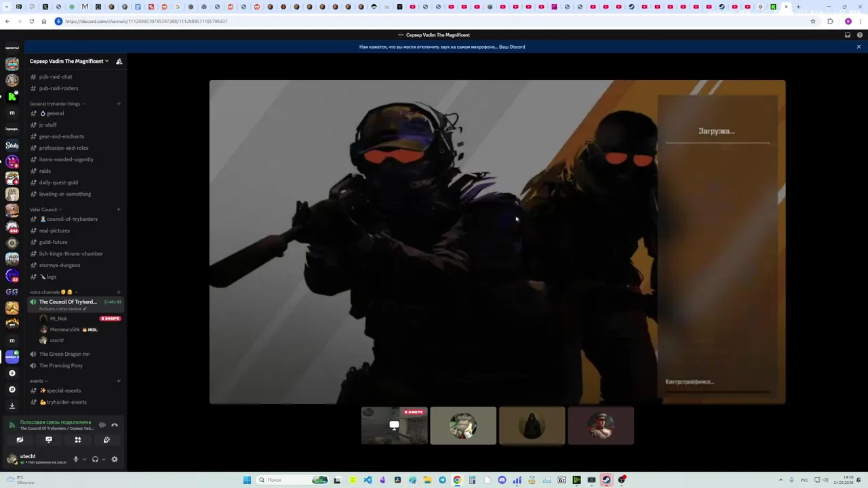
Task: Open the Windows Start menu
Action: pyautogui.click(x=248, y=480)
